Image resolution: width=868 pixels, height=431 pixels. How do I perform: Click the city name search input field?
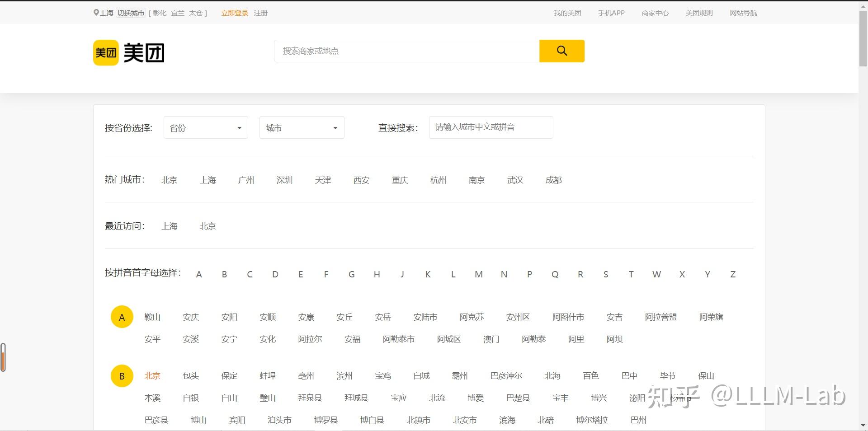pyautogui.click(x=491, y=127)
